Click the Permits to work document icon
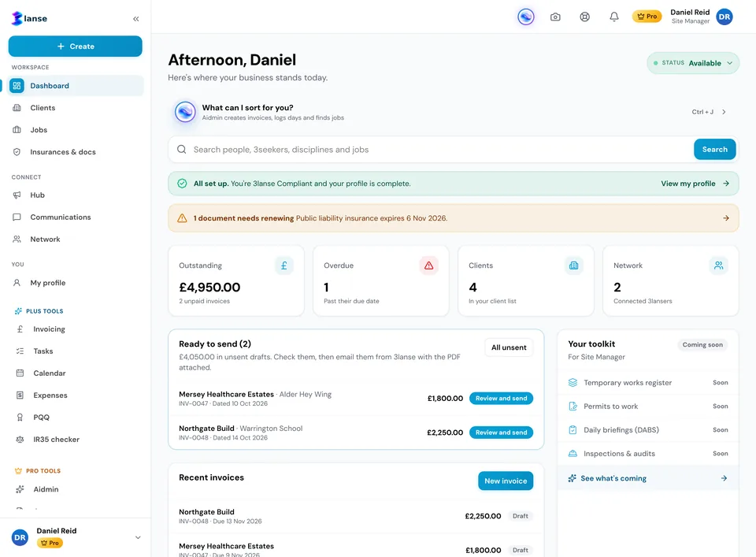Screen dimensions: 756x557 [573, 406]
